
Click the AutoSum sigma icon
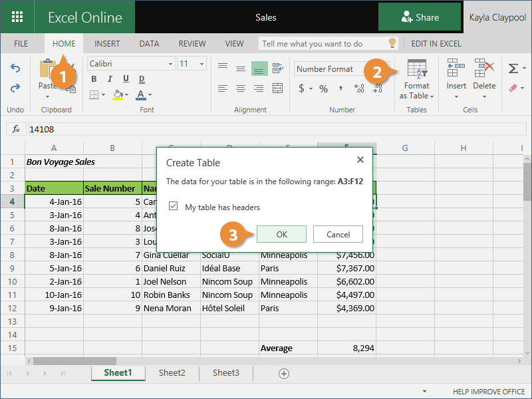[x=513, y=68]
